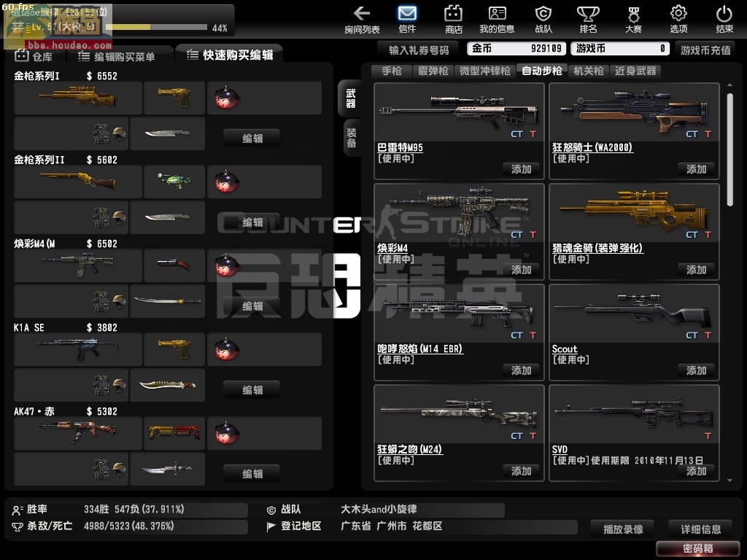
Task: Click the game coin (游戏币) balance field
Action: coord(620,49)
